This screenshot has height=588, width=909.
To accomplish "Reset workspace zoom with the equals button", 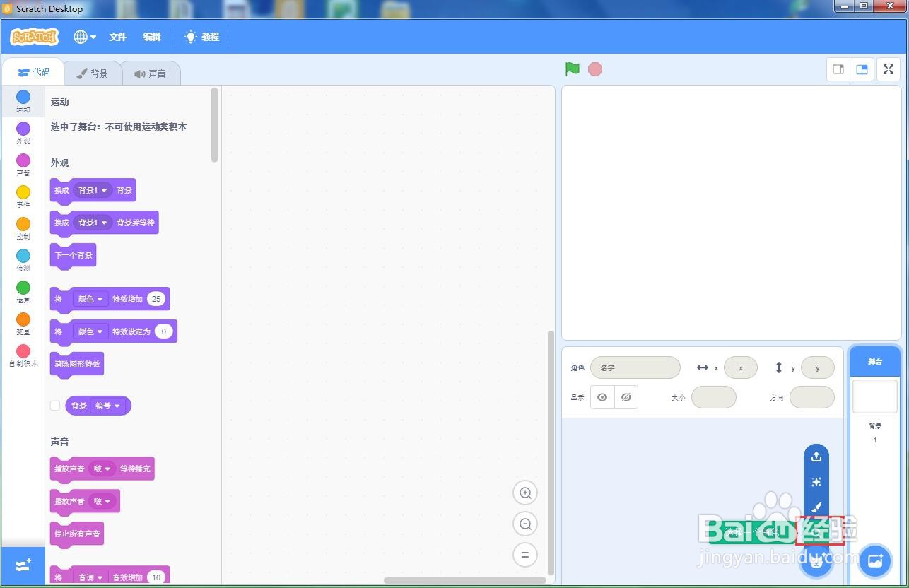I will 525,555.
